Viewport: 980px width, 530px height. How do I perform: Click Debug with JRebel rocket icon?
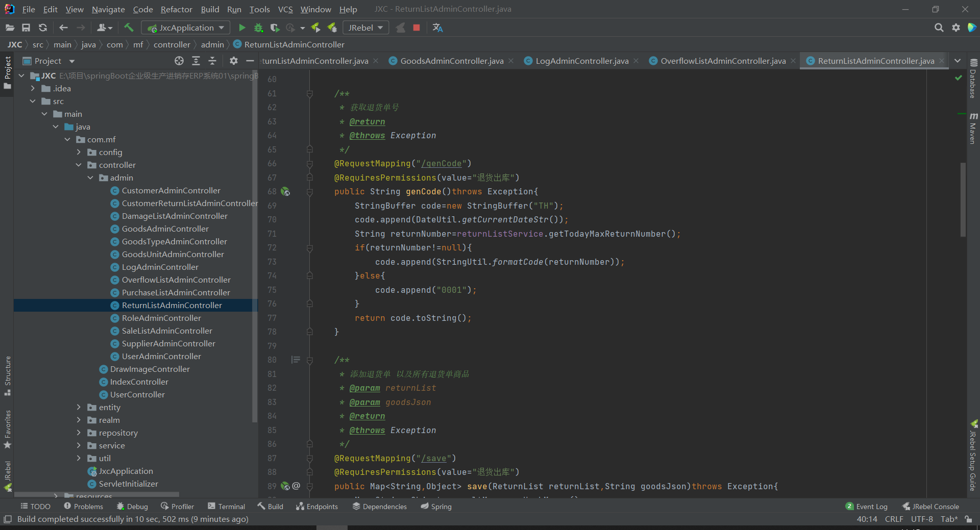[332, 28]
